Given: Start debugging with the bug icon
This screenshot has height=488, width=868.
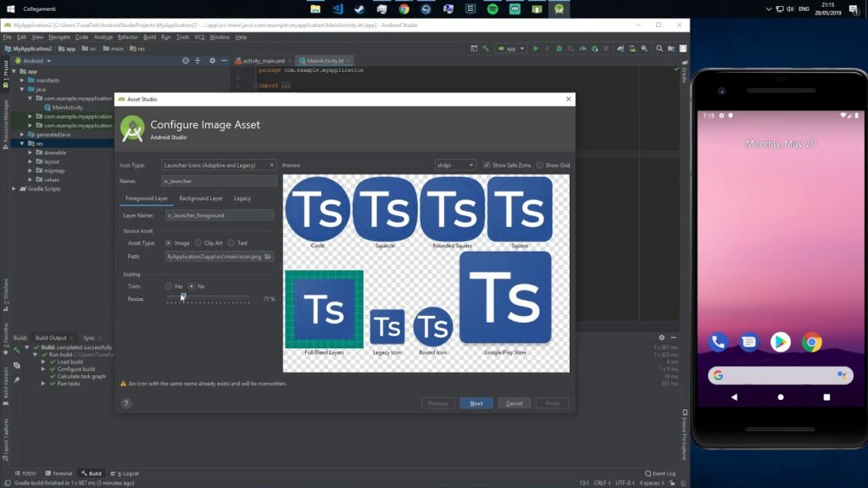Looking at the screenshot, I should point(559,48).
